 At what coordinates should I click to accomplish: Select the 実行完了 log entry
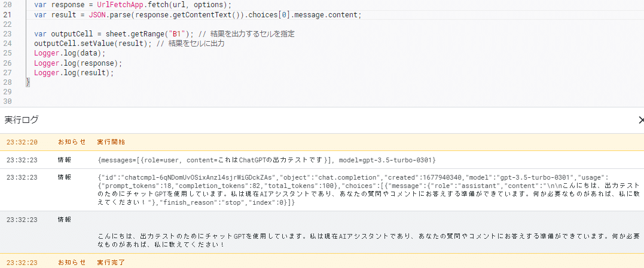pyautogui.click(x=322, y=262)
